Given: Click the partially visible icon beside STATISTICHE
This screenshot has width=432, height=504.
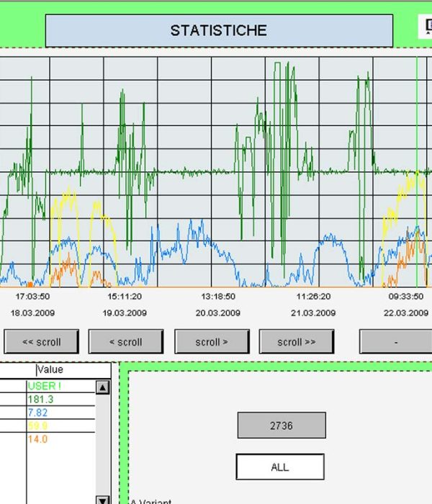Looking at the screenshot, I should 425,27.
